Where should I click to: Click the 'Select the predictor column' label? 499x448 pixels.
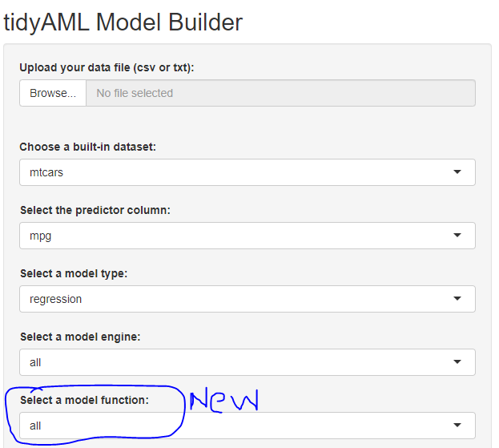pyautogui.click(x=95, y=210)
